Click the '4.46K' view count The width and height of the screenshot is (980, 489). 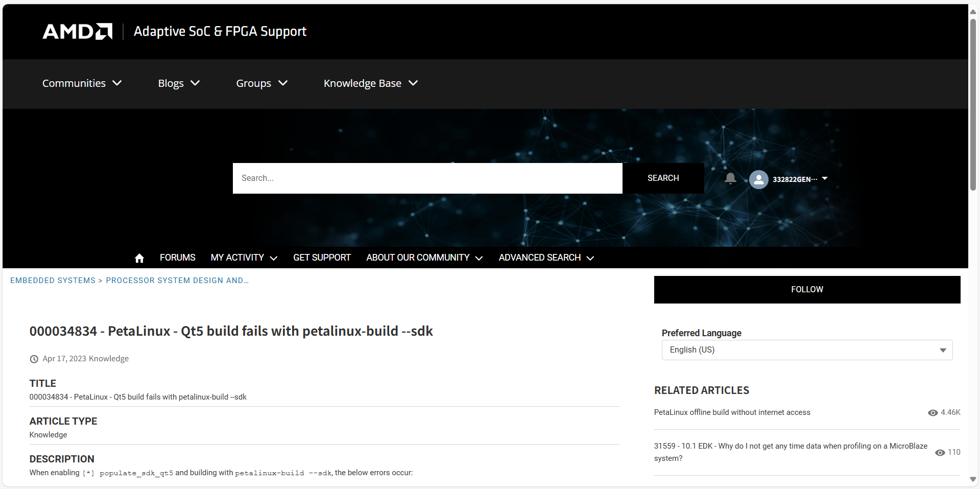point(950,412)
